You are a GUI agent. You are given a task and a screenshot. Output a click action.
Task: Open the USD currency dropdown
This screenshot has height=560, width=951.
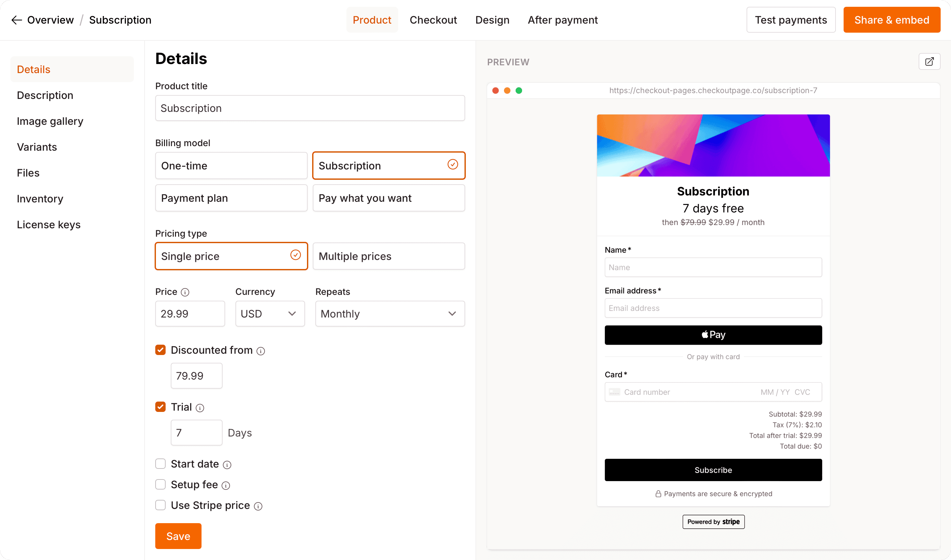(269, 314)
